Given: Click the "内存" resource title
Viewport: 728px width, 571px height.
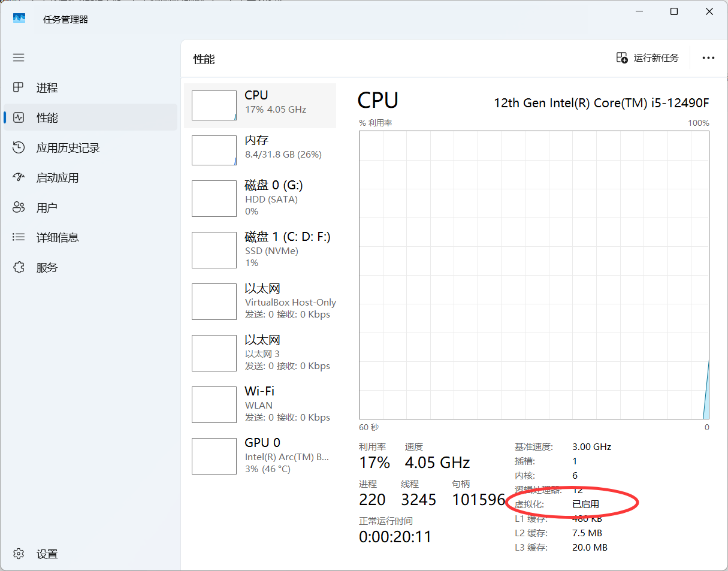Looking at the screenshot, I should pos(256,140).
